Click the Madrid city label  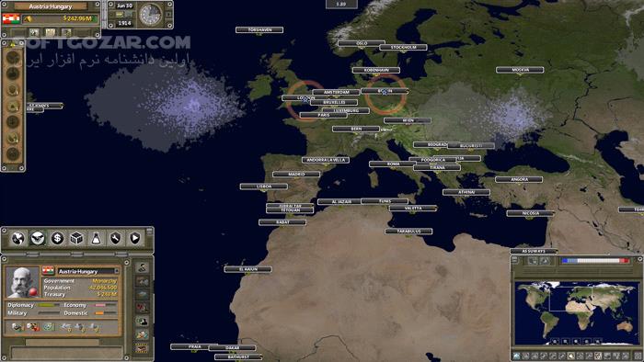(296, 175)
